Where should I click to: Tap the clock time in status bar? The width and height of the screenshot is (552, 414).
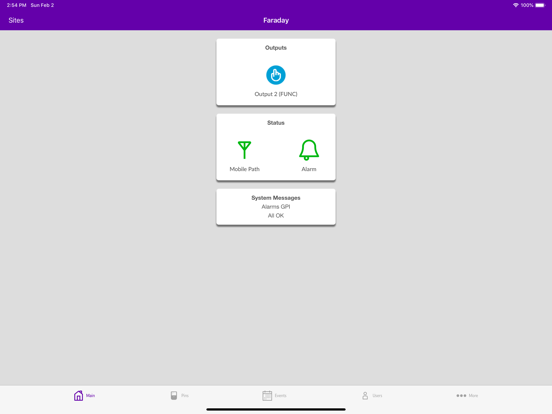coord(17,5)
